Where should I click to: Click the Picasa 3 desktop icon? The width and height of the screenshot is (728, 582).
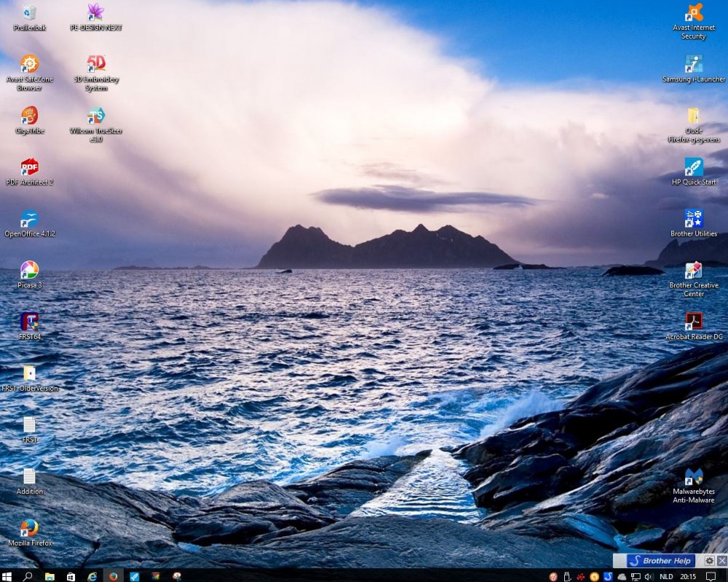(29, 271)
